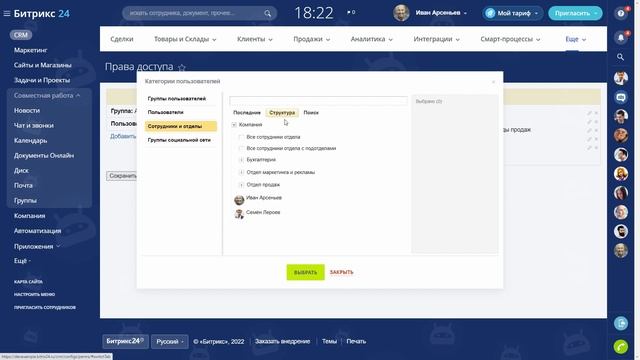Open the Интеграции dropdown menu
The width and height of the screenshot is (640, 360).
(436, 39)
